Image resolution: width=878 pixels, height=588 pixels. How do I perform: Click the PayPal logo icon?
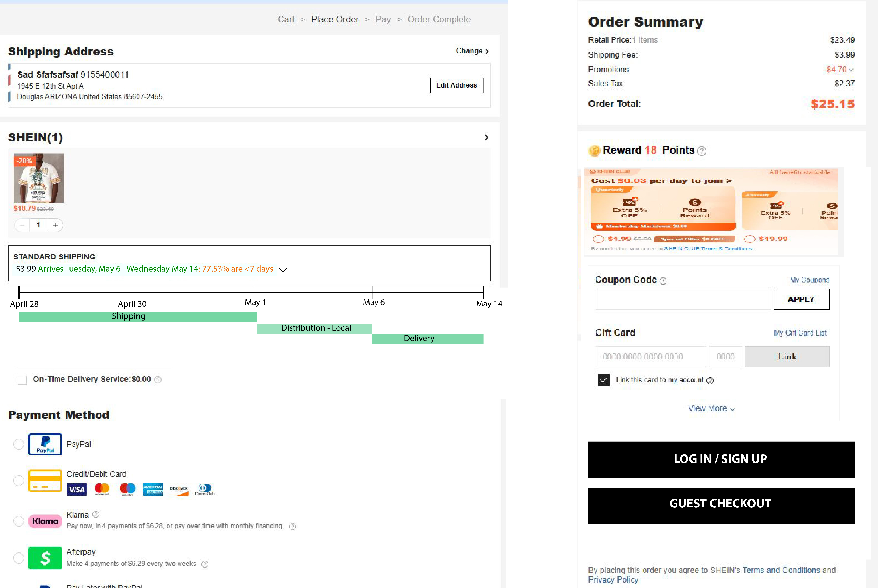[45, 444]
